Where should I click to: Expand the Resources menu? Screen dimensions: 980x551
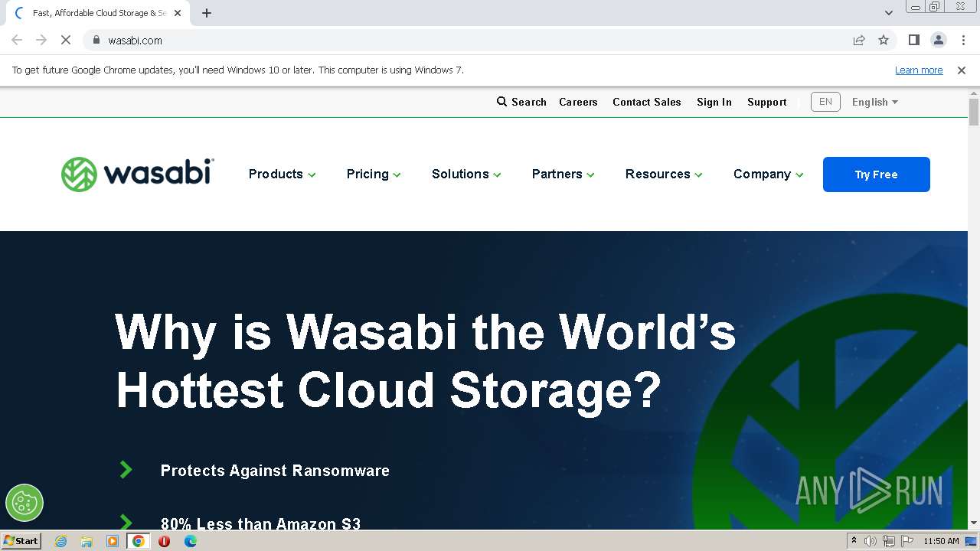coord(664,174)
